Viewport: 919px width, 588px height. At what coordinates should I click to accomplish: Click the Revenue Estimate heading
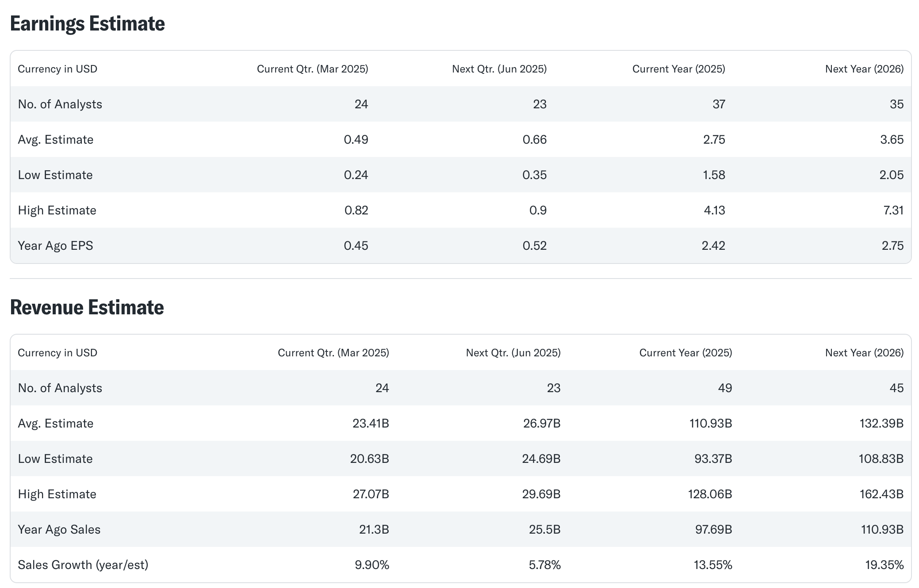tap(87, 308)
